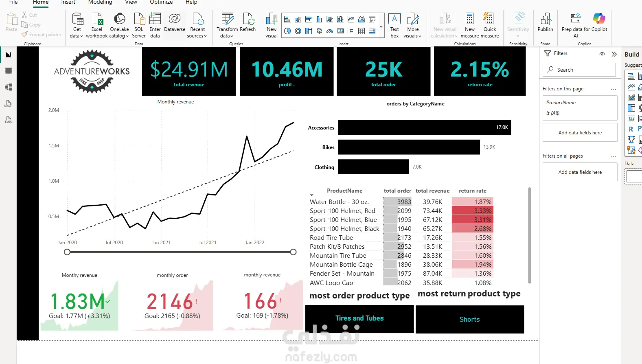Viewport: 642px width, 364px height.
Task: Open Copilot from the ribbon
Action: pyautogui.click(x=599, y=23)
